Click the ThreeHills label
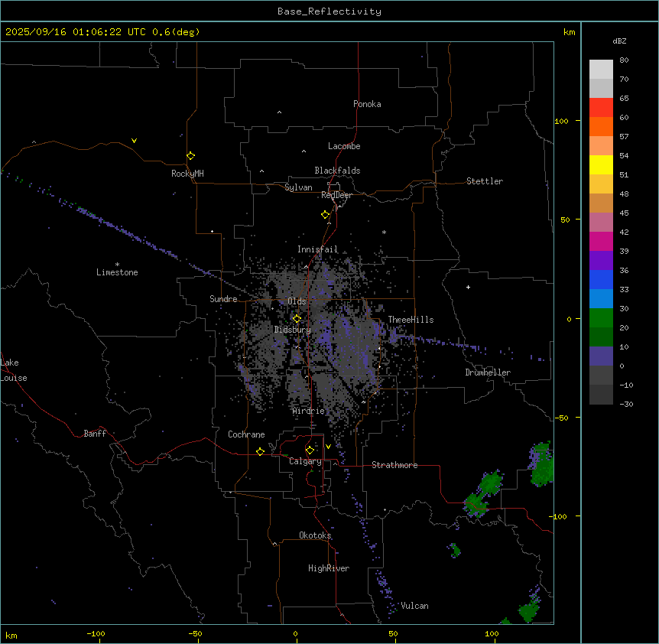 411,320
